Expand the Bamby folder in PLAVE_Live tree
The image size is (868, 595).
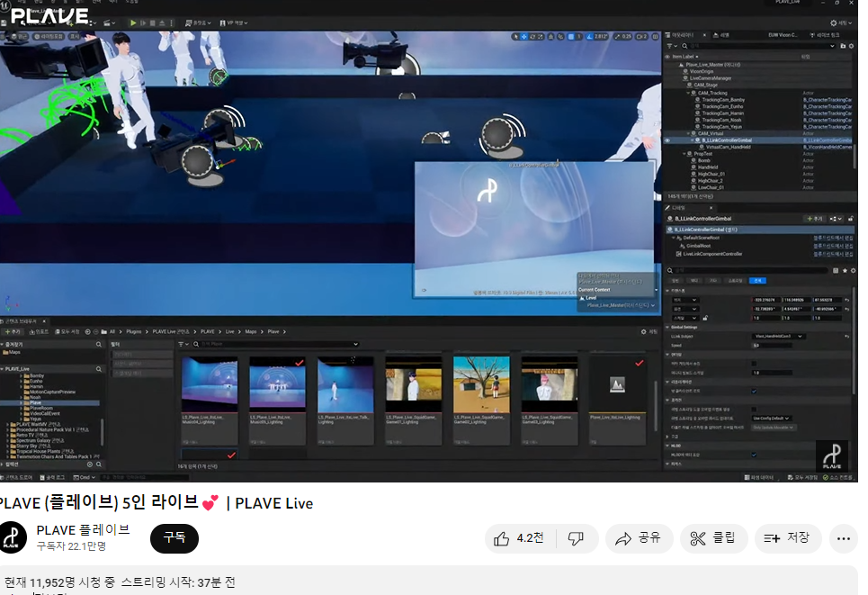[x=21, y=375]
